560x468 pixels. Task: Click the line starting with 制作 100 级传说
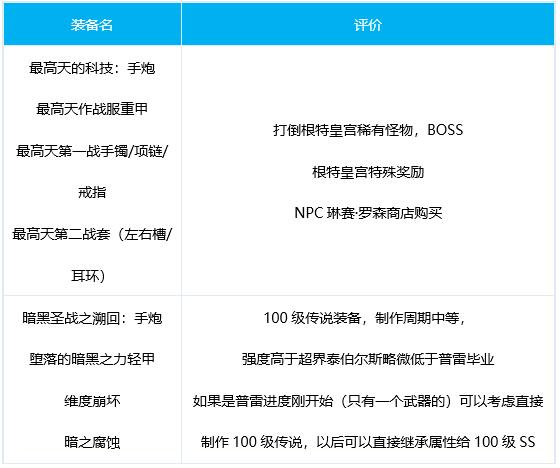pyautogui.click(x=368, y=442)
